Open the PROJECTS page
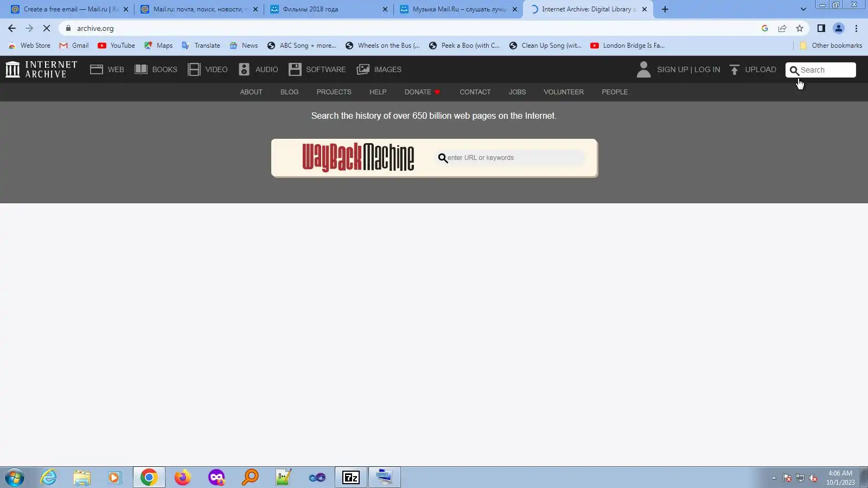 click(334, 92)
